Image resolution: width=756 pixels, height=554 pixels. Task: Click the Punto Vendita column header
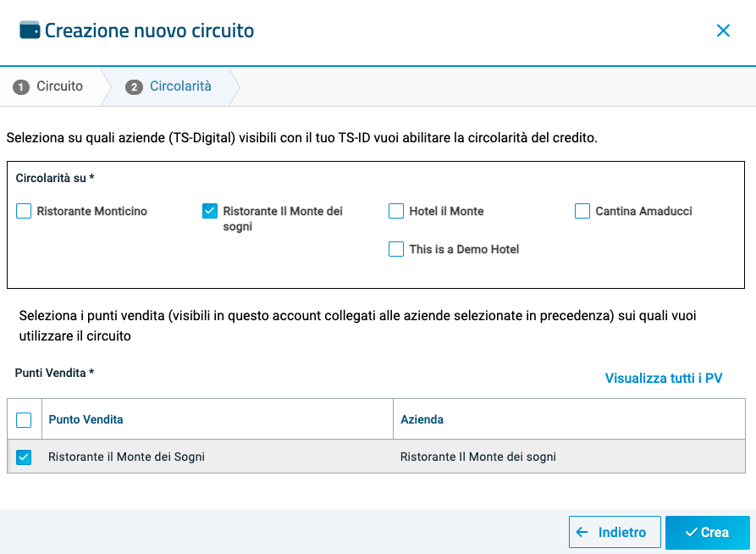(x=86, y=419)
